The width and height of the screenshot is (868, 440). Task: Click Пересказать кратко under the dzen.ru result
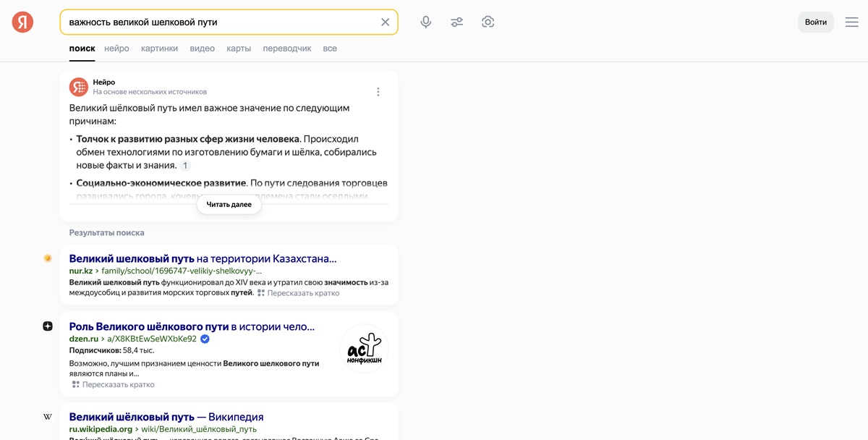pos(113,384)
